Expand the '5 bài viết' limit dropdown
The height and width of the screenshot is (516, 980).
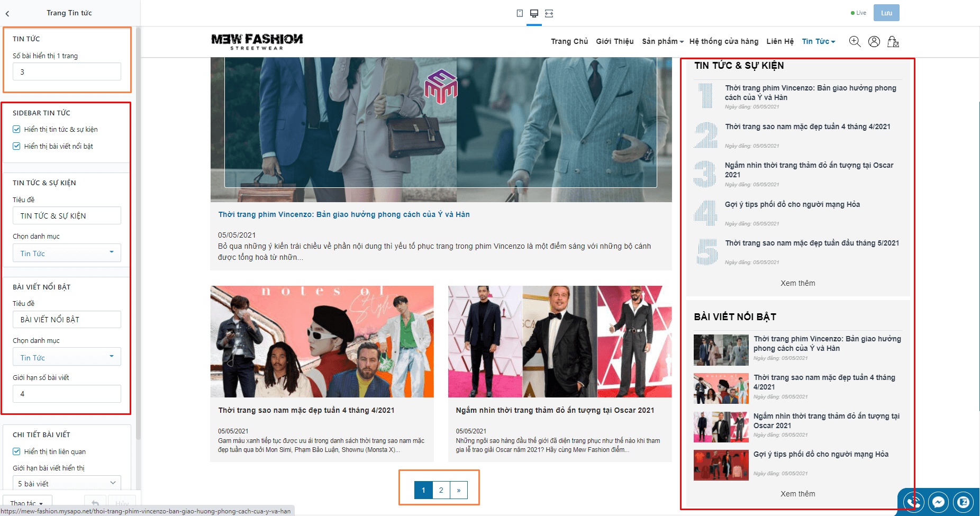(x=67, y=483)
